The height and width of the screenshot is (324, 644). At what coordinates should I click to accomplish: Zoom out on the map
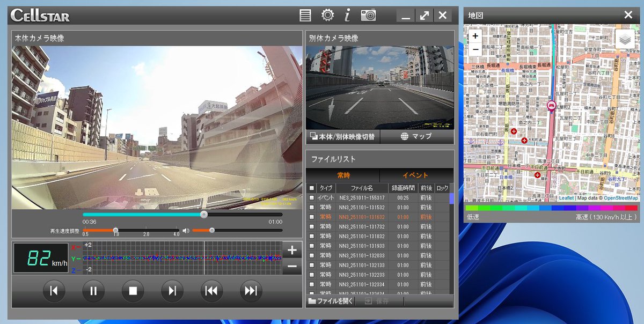click(x=475, y=49)
